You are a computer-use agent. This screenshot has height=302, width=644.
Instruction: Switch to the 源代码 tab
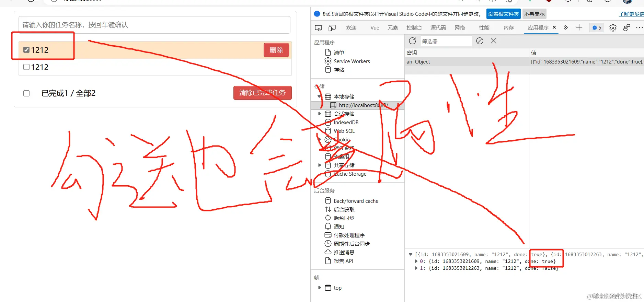click(438, 28)
